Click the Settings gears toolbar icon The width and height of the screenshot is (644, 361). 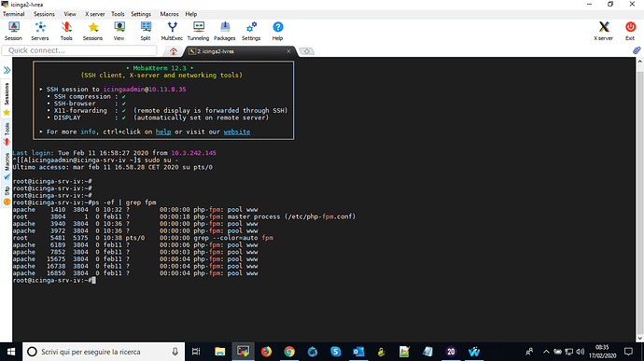pos(251,31)
